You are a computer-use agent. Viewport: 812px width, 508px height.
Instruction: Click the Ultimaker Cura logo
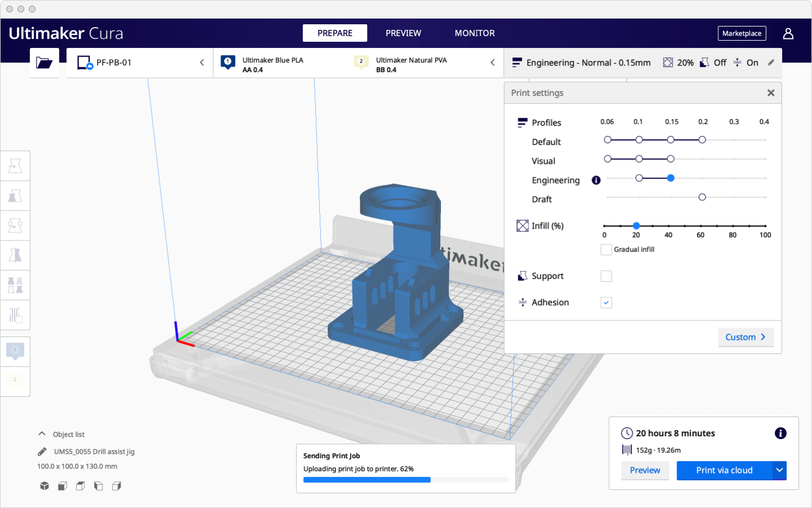(66, 33)
